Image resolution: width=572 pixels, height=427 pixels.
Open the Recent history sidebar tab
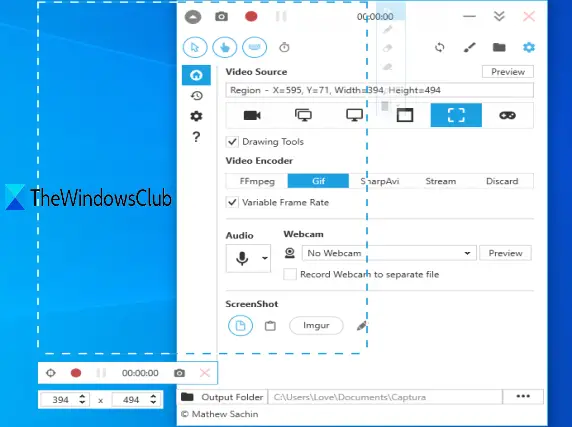coord(196,96)
